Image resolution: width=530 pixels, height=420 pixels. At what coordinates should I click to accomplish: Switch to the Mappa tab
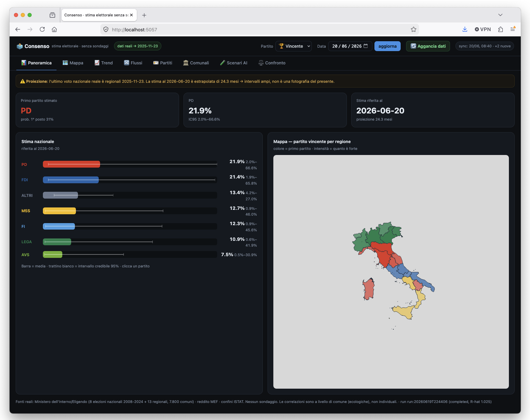click(x=73, y=63)
